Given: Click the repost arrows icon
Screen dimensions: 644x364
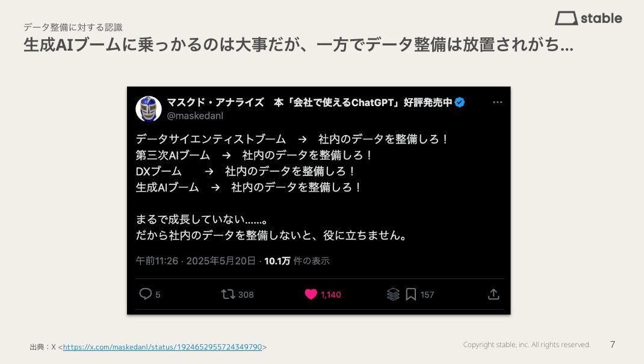Looking at the screenshot, I should coord(228,294).
